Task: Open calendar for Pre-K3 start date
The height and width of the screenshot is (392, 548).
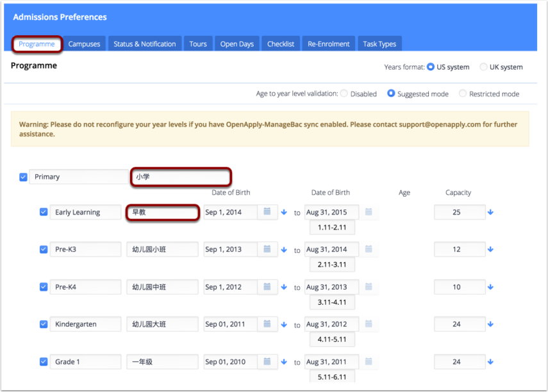Action: coord(267,249)
